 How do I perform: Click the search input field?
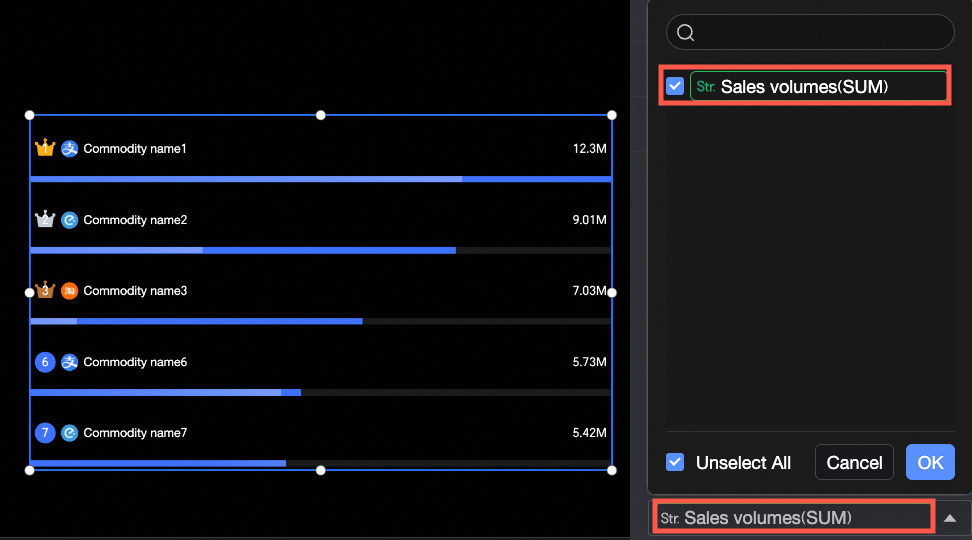(x=810, y=32)
